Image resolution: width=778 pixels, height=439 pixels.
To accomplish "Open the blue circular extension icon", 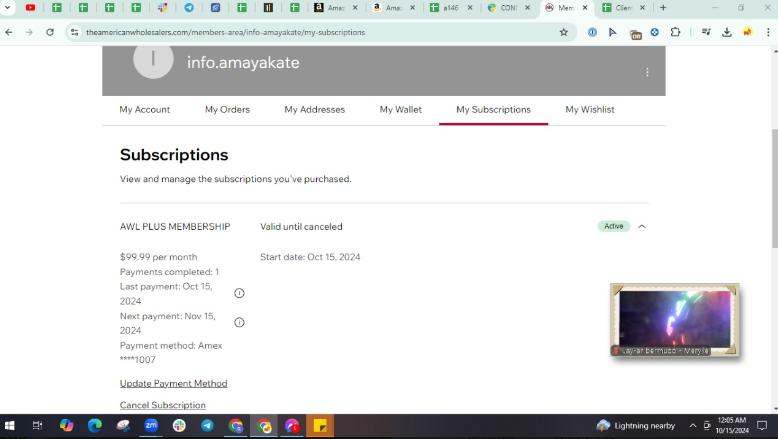I will (x=654, y=32).
